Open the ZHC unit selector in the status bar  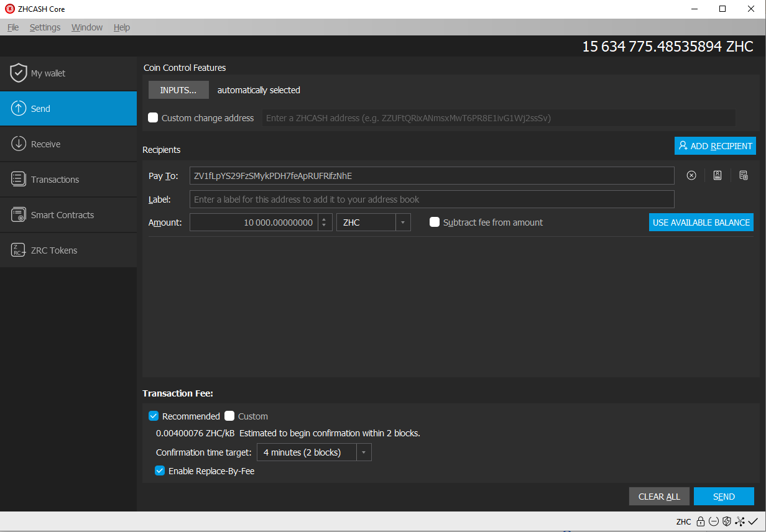683,522
